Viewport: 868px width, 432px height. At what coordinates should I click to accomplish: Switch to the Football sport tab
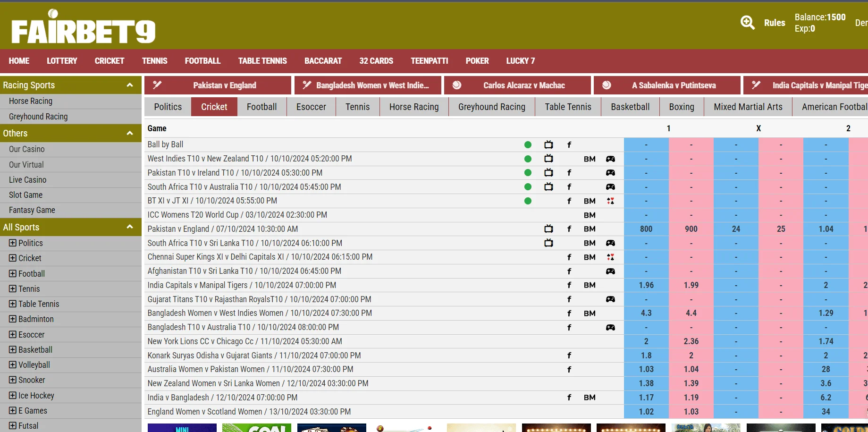tap(262, 107)
